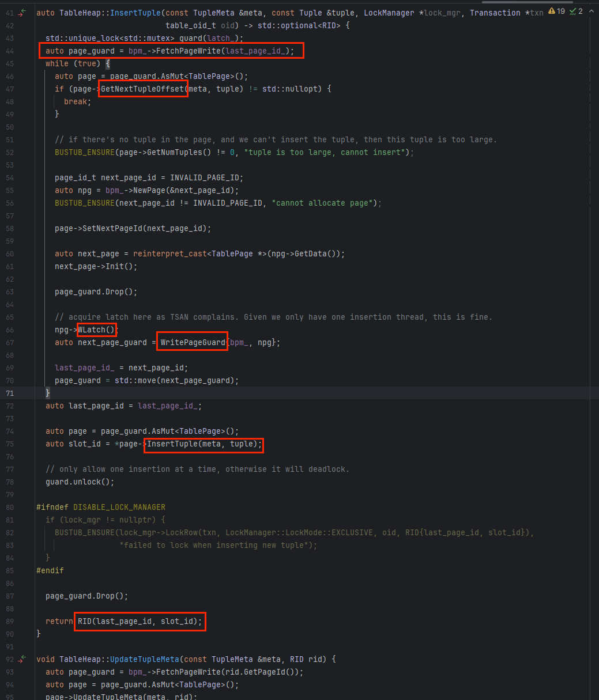Click line number 89 in the gutter
599x700 pixels.
point(10,621)
